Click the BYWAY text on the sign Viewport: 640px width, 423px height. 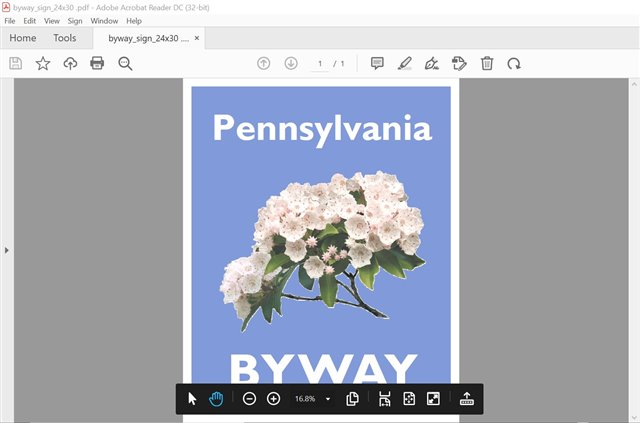[x=323, y=368]
